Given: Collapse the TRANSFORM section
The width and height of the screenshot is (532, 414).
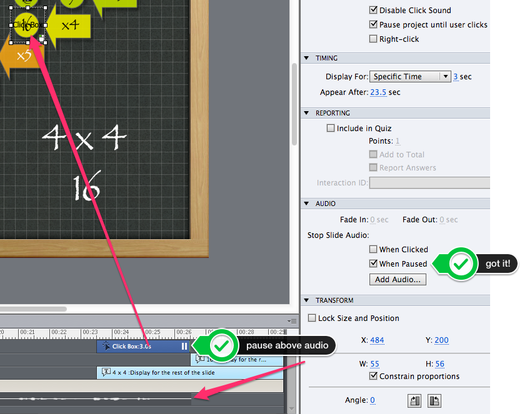Looking at the screenshot, I should click(306, 300).
